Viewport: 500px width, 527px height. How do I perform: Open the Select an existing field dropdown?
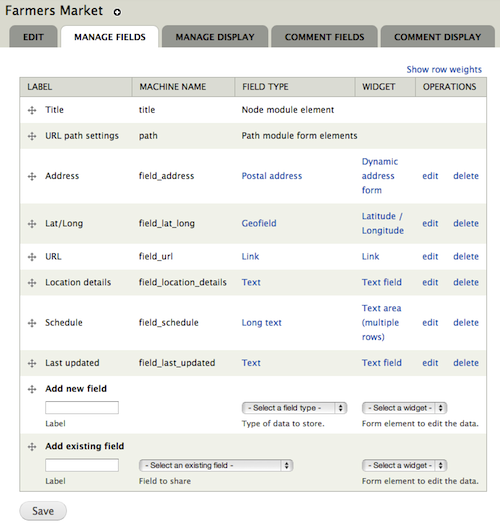coord(216,465)
